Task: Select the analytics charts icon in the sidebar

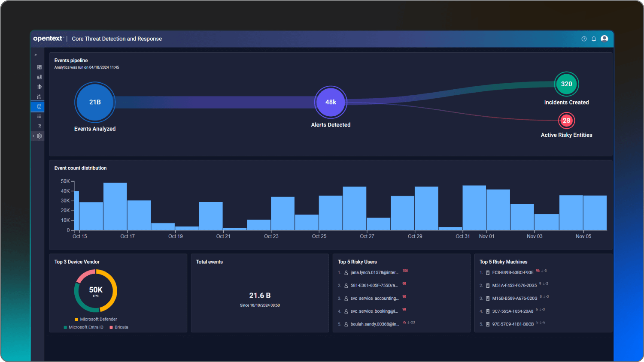Action: pos(39,77)
